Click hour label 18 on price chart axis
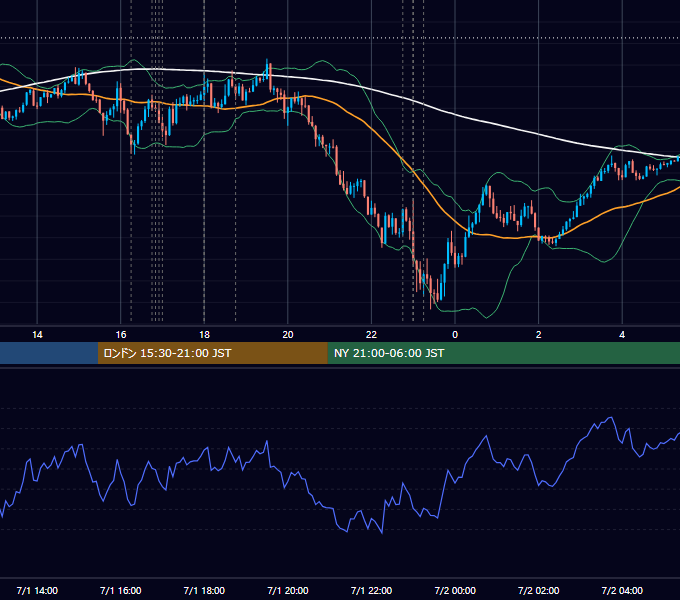Screen dimensions: 680x600 pos(204,335)
